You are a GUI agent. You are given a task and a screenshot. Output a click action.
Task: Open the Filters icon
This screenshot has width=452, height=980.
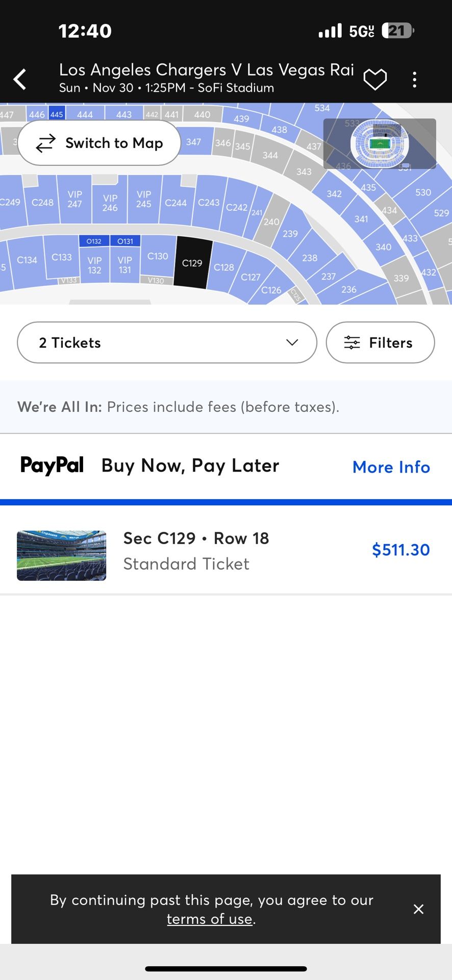tap(353, 342)
